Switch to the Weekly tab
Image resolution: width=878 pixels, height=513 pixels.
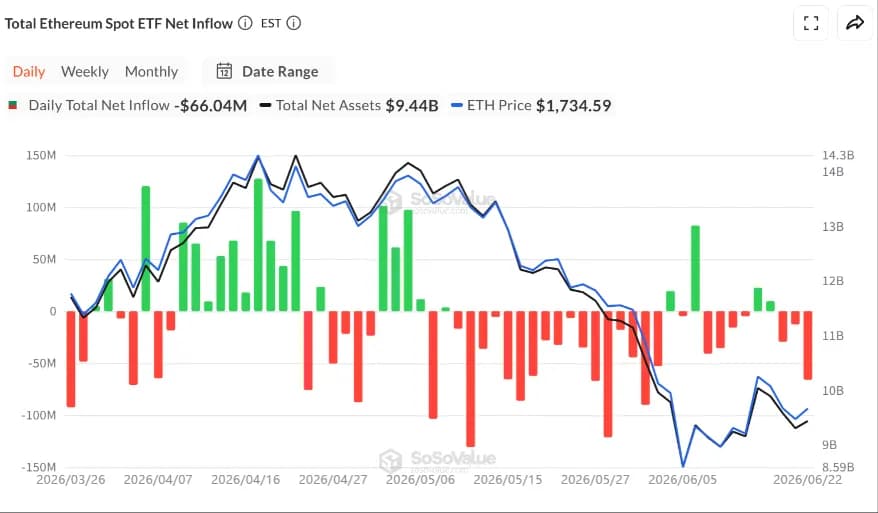point(85,72)
